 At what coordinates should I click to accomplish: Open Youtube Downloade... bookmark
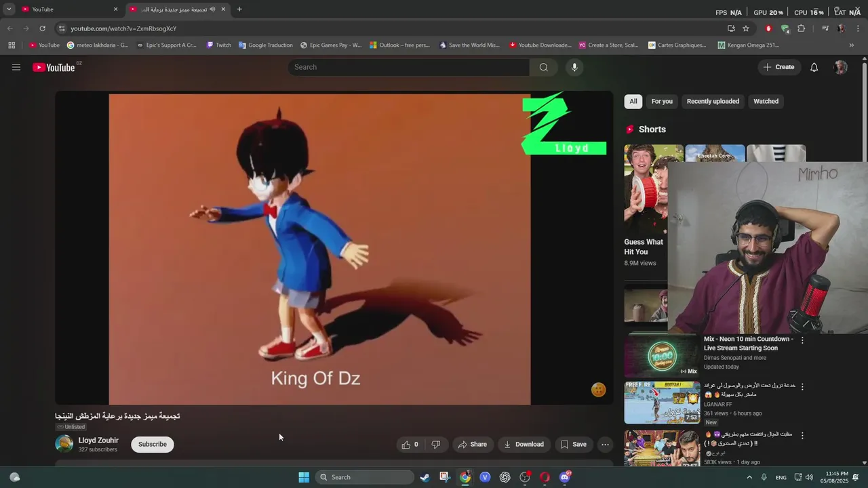[x=540, y=45]
